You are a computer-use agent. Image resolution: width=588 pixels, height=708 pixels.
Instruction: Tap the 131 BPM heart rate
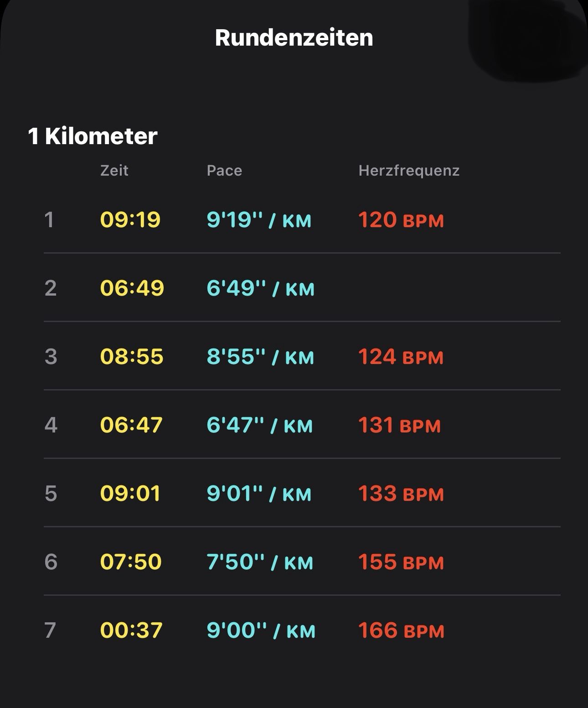(x=400, y=425)
